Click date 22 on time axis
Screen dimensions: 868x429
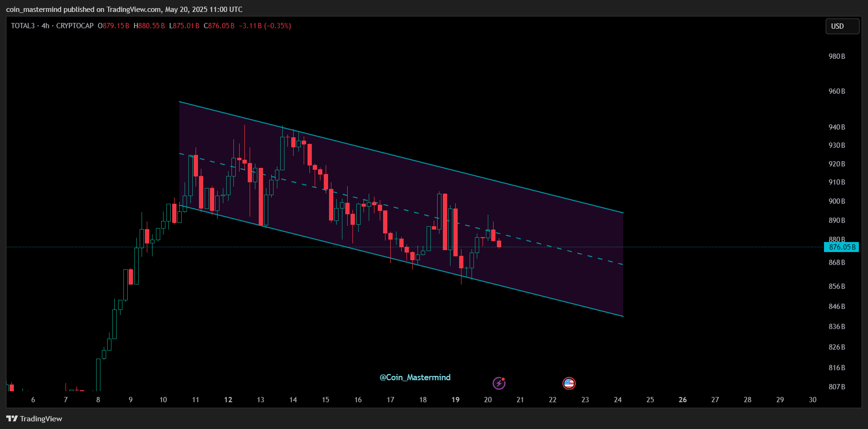tap(553, 400)
